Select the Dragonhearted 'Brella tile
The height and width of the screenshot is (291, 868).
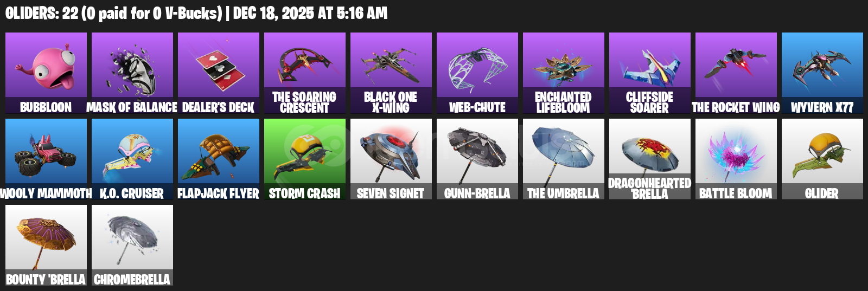(650, 159)
